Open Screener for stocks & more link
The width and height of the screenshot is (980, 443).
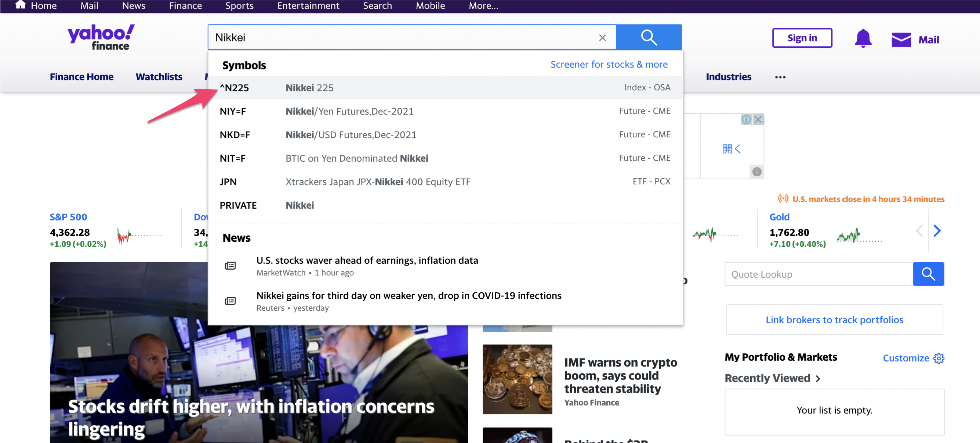[609, 64]
